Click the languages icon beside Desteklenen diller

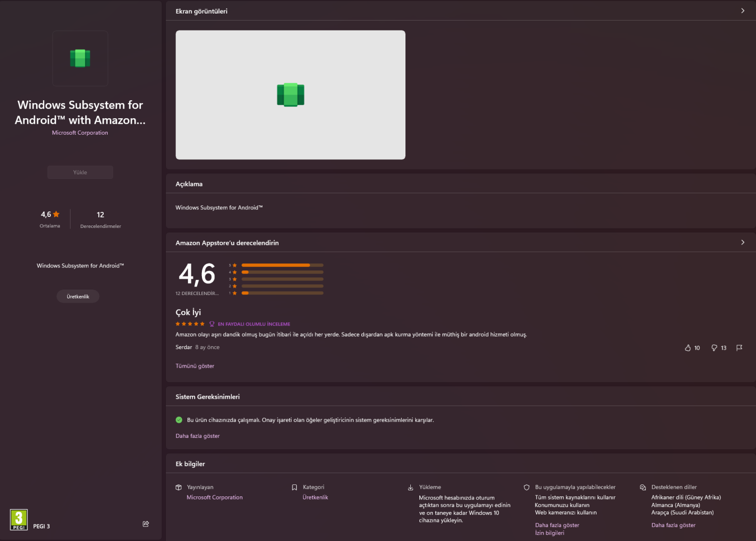pyautogui.click(x=643, y=487)
